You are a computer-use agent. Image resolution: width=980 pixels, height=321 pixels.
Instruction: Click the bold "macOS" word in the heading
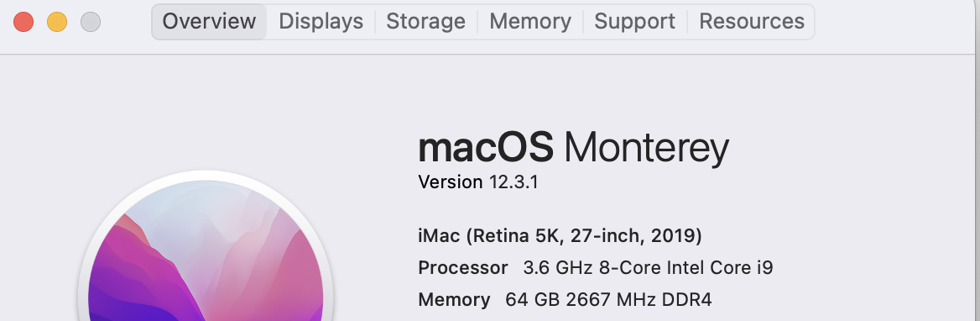click(486, 148)
